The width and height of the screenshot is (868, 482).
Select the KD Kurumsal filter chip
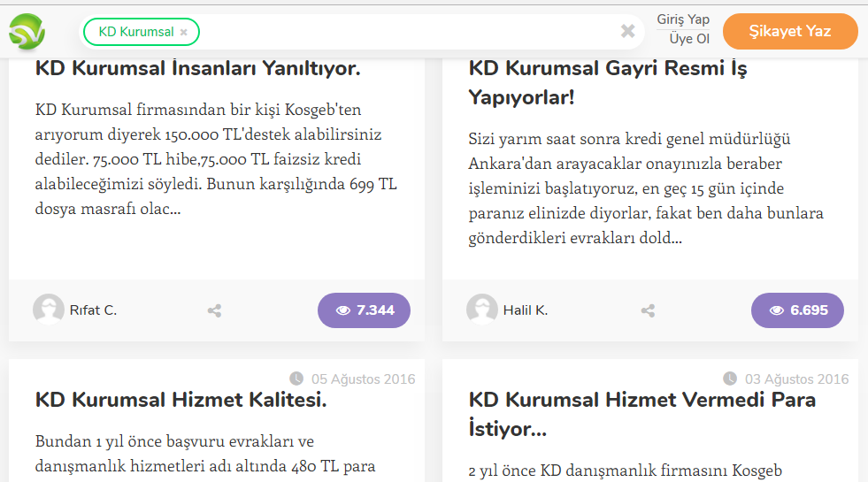(142, 32)
